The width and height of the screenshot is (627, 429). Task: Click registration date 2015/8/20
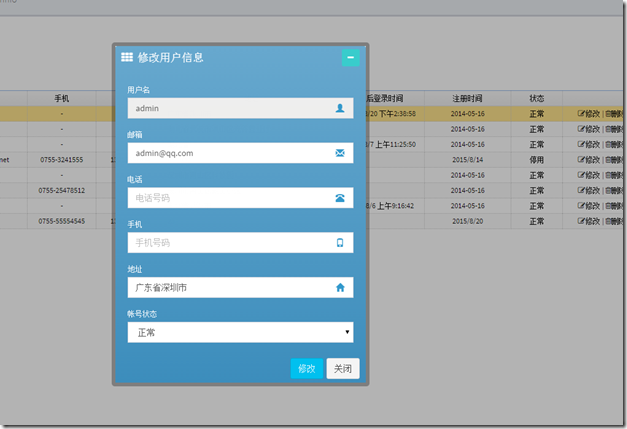(x=467, y=221)
